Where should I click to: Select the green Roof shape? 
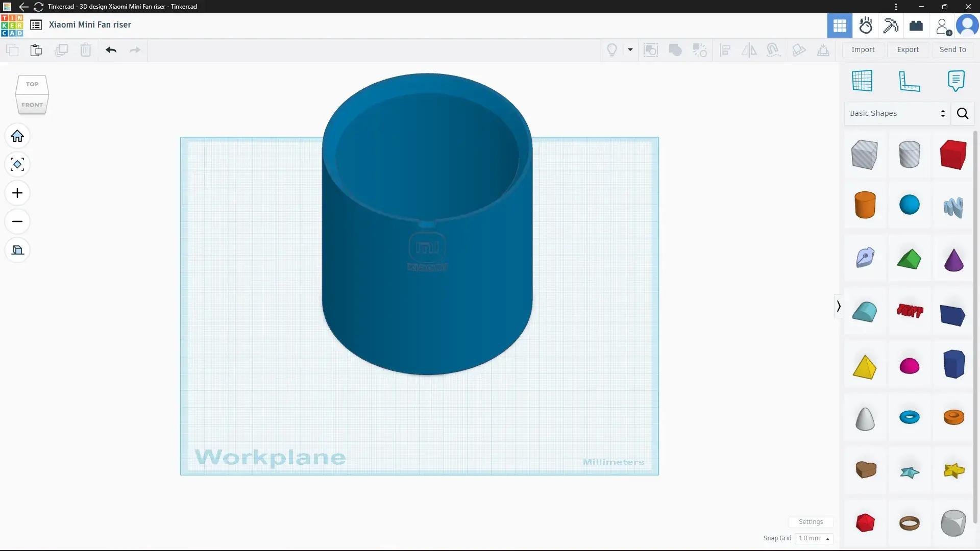click(x=909, y=259)
